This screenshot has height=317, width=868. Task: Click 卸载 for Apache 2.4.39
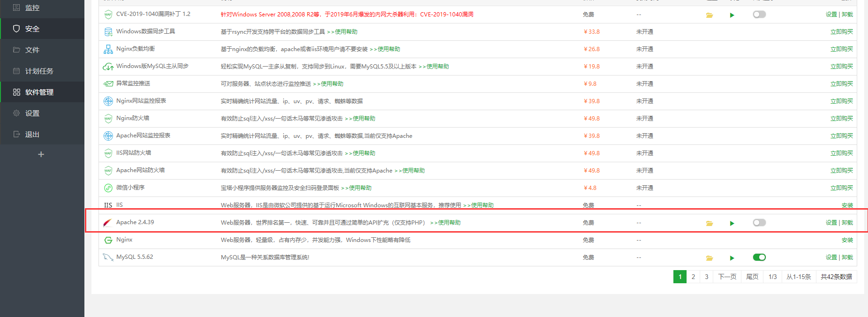[847, 223]
